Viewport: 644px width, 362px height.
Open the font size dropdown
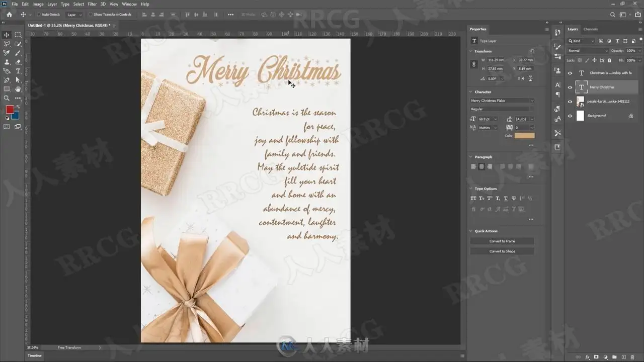tap(496, 119)
